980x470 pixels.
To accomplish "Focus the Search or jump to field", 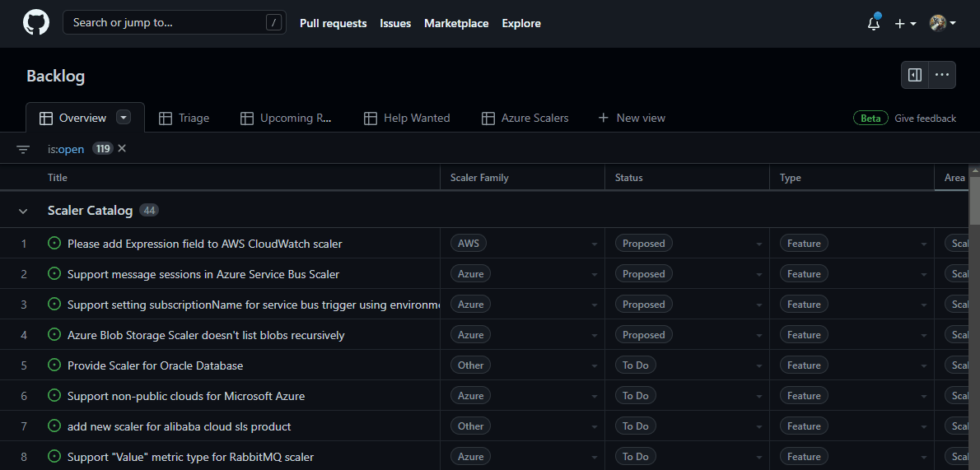I will [x=175, y=22].
